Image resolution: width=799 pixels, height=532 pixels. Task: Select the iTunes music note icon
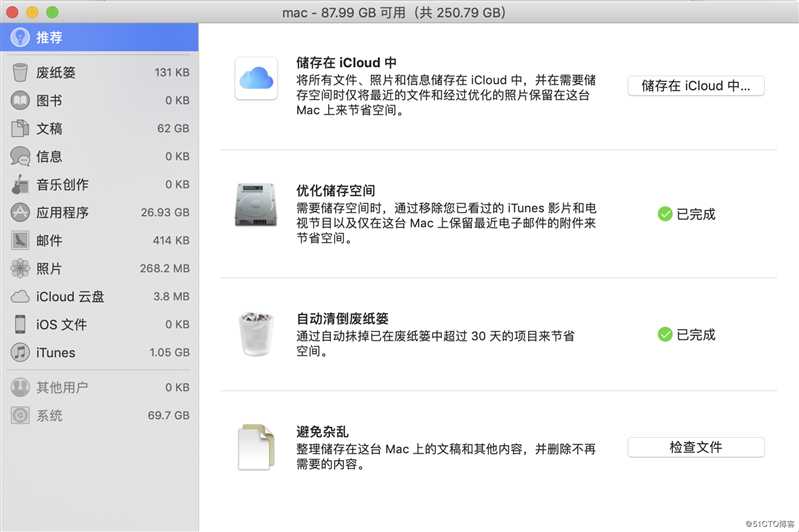20,352
